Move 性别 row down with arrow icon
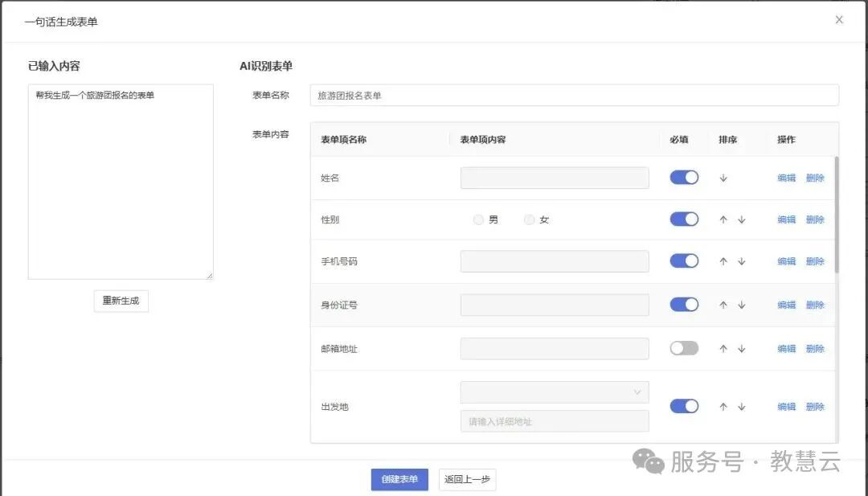This screenshot has width=868, height=496. [x=741, y=219]
